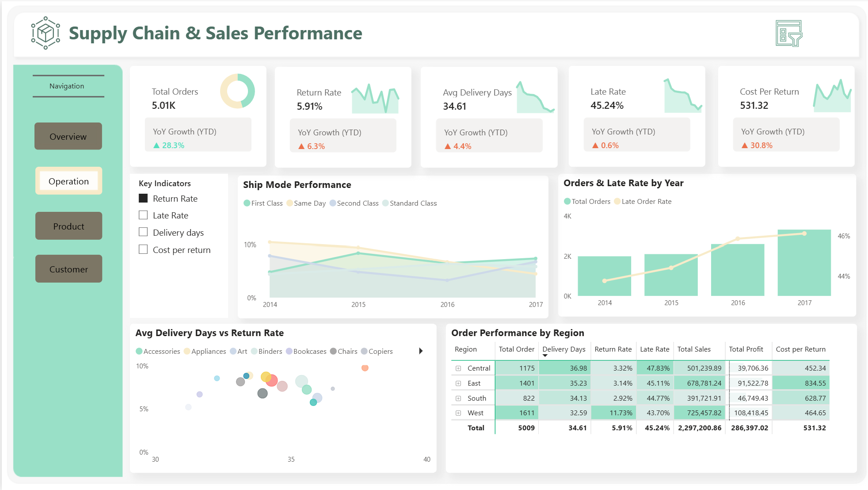This screenshot has height=490, width=868.
Task: Expand the Central region row
Action: coord(458,368)
